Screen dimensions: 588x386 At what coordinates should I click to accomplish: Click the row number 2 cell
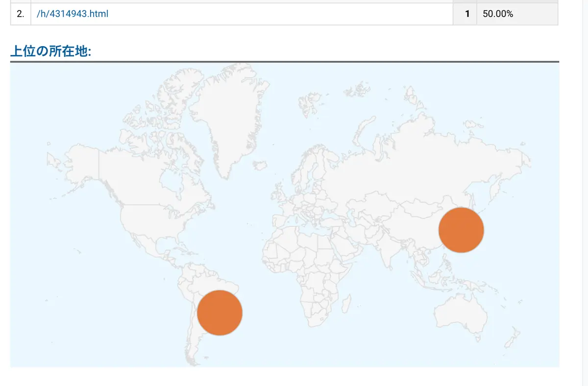pos(21,14)
